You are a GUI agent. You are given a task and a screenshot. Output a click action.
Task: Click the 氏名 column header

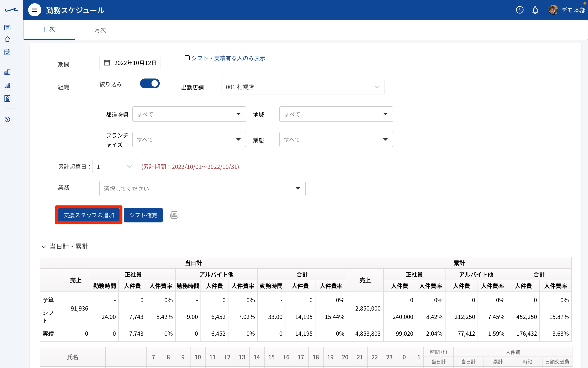pyautogui.click(x=73, y=357)
